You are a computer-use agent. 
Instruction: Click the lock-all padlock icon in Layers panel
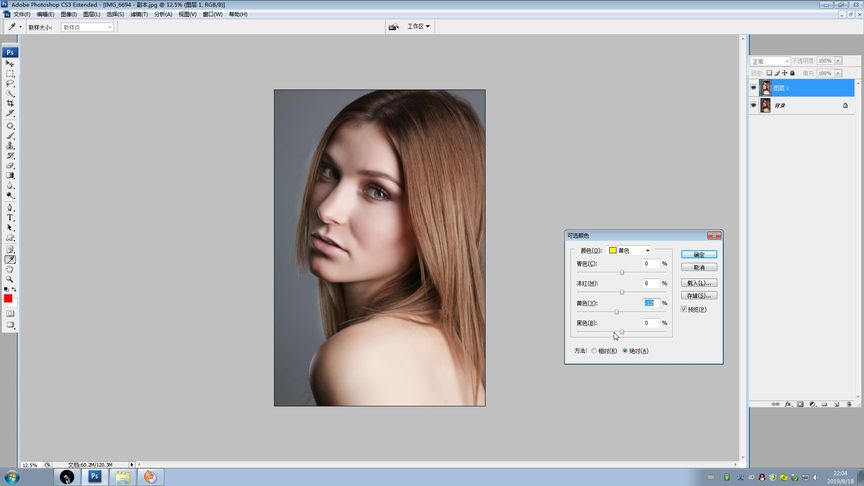tap(793, 73)
